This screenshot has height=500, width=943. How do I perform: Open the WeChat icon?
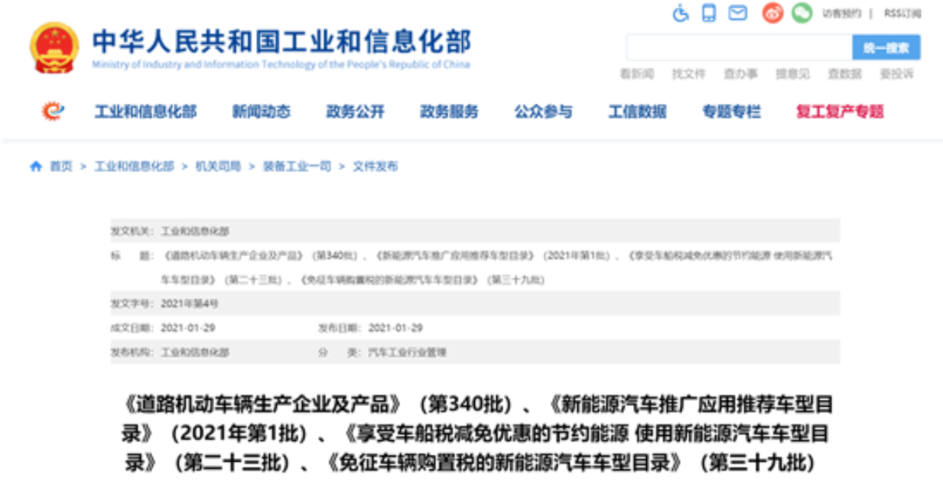point(802,13)
